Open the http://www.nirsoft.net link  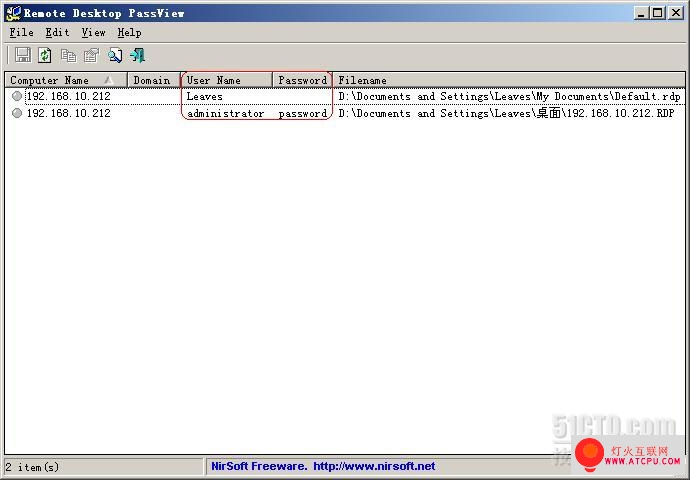click(374, 466)
